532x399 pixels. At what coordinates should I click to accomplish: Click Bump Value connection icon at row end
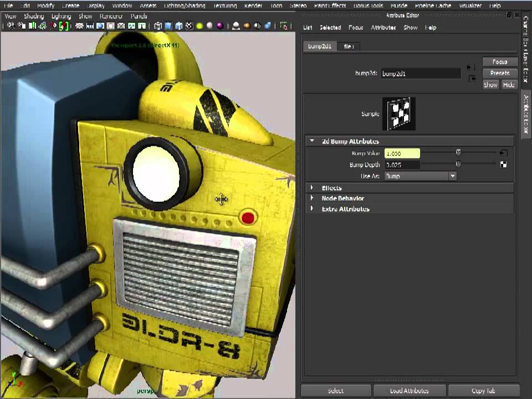503,153
